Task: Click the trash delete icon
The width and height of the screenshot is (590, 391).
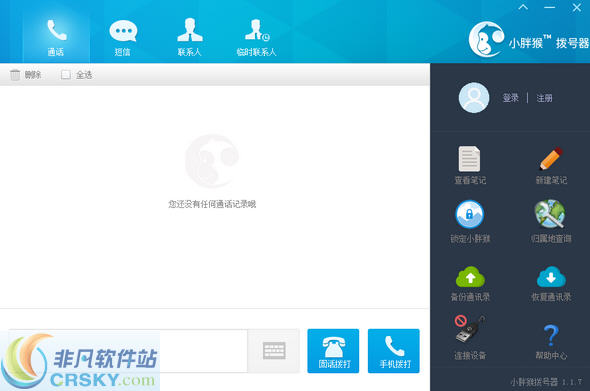Action: click(15, 75)
